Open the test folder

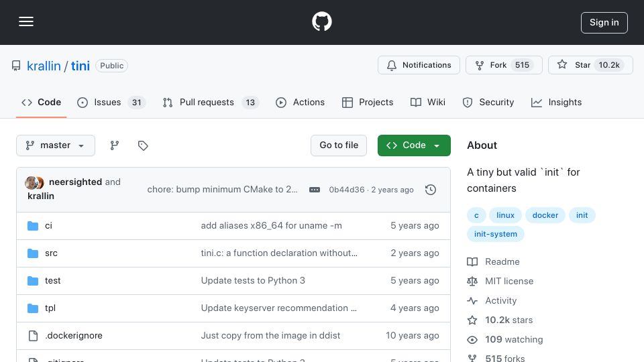tap(52, 281)
